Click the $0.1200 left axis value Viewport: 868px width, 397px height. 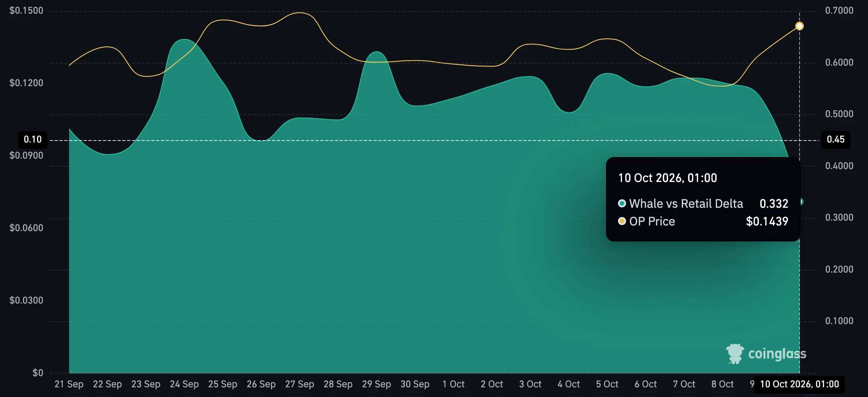coord(26,83)
